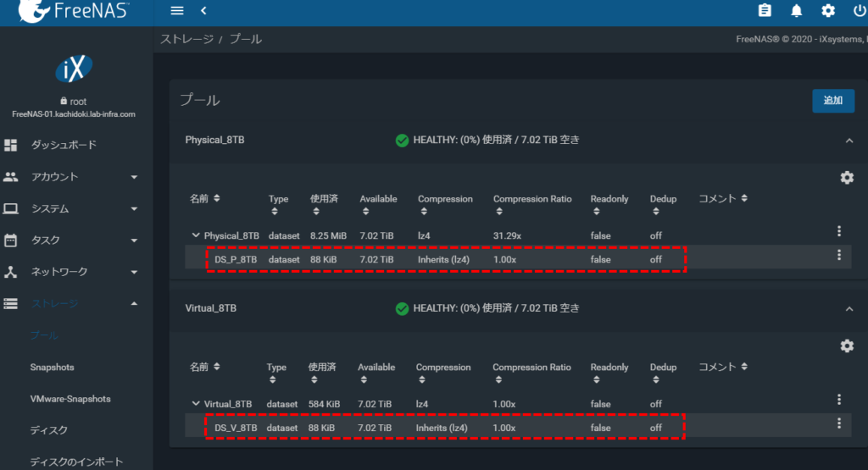Expand the ネットワーク menu arrow
The image size is (868, 470).
(134, 272)
